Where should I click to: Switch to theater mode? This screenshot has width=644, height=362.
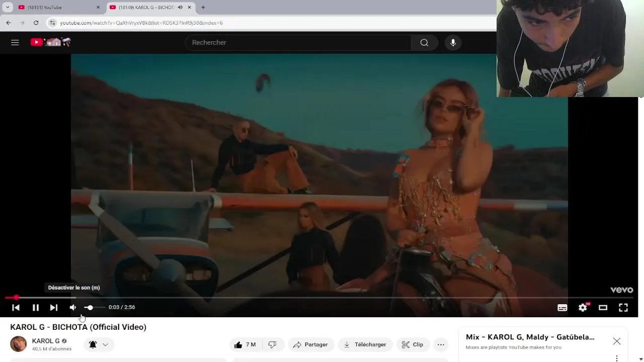click(603, 308)
